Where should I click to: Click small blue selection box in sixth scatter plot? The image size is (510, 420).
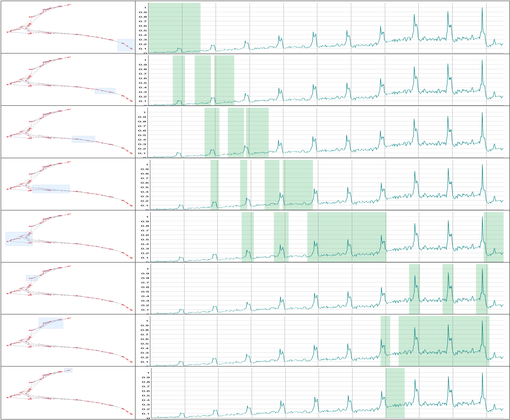pos(32,278)
